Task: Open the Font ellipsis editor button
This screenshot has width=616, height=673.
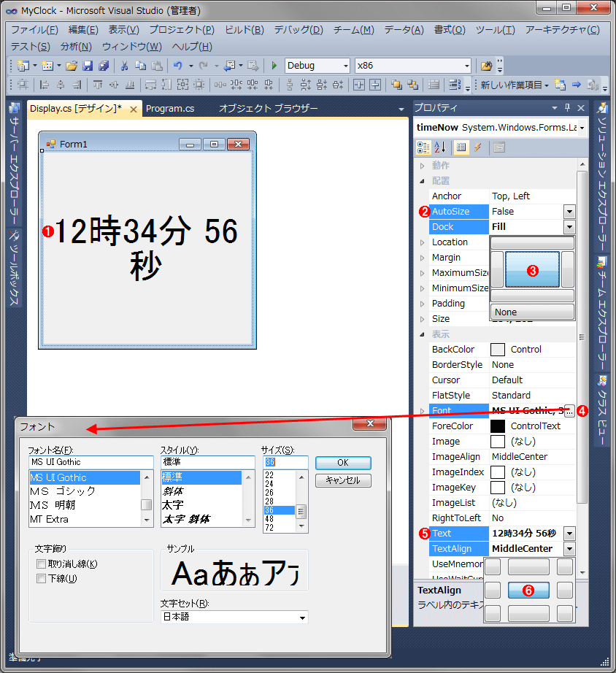Action: click(569, 410)
